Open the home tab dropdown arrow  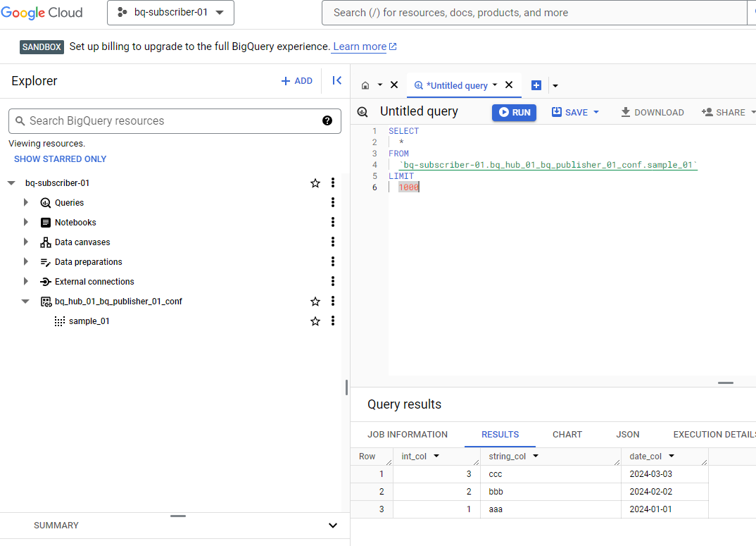point(380,85)
